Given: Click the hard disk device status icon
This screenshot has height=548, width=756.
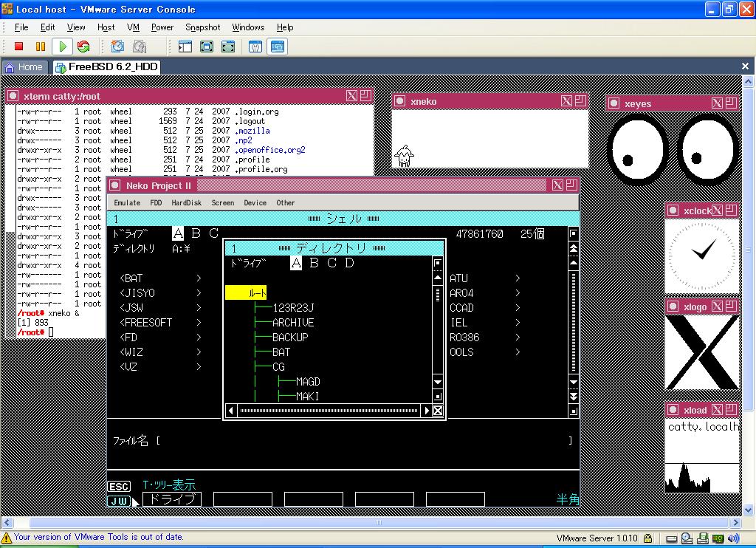Looking at the screenshot, I should tap(672, 539).
